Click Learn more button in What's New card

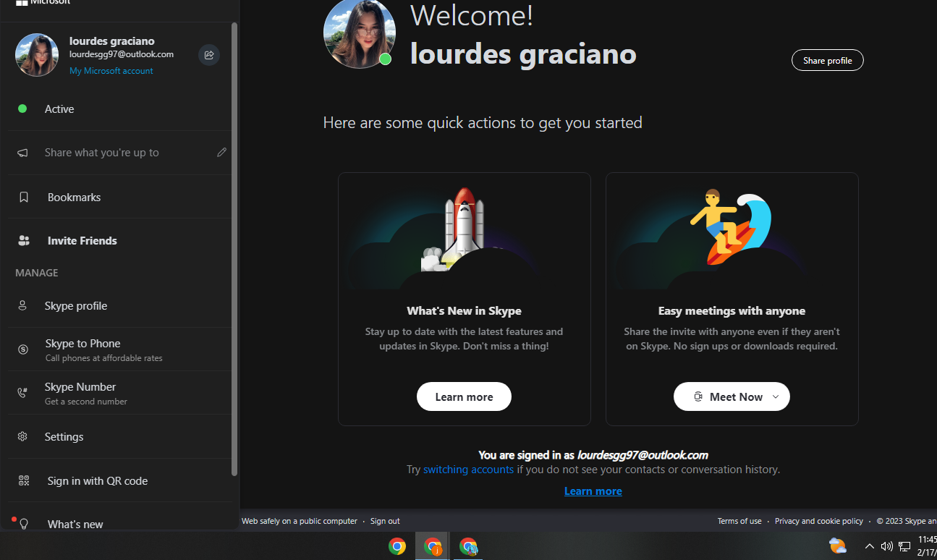click(464, 396)
